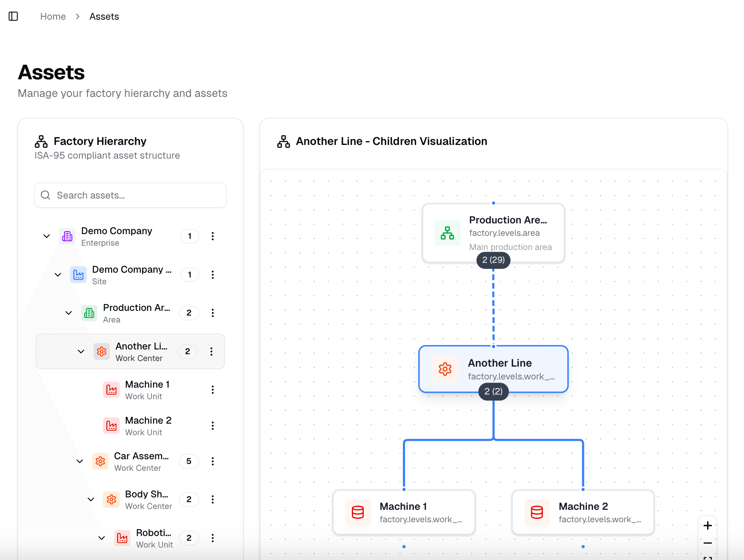Viewport: 744px width, 560px height.
Task: Zoom in using the plus button
Action: coord(708,526)
